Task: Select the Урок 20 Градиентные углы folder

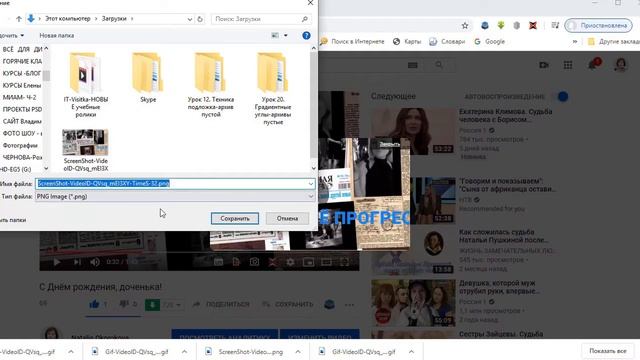Action: click(x=273, y=89)
